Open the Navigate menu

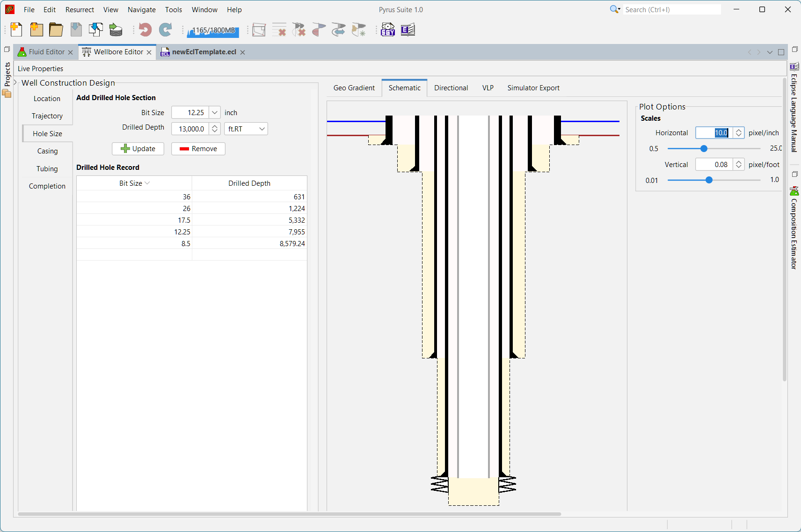point(142,9)
